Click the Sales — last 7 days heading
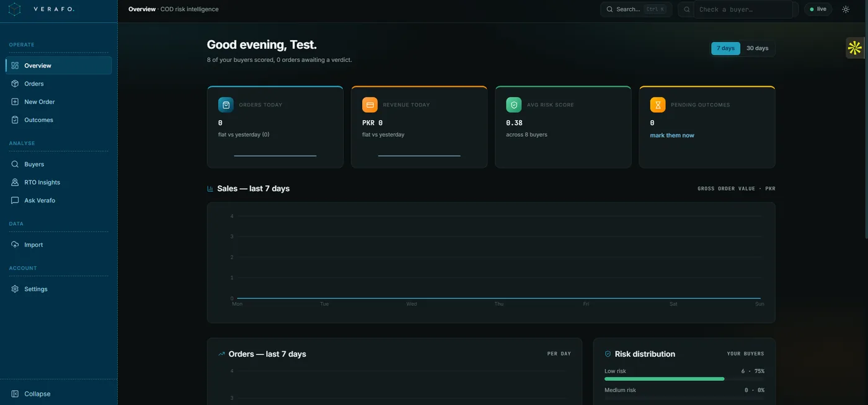The height and width of the screenshot is (405, 868). coord(253,188)
